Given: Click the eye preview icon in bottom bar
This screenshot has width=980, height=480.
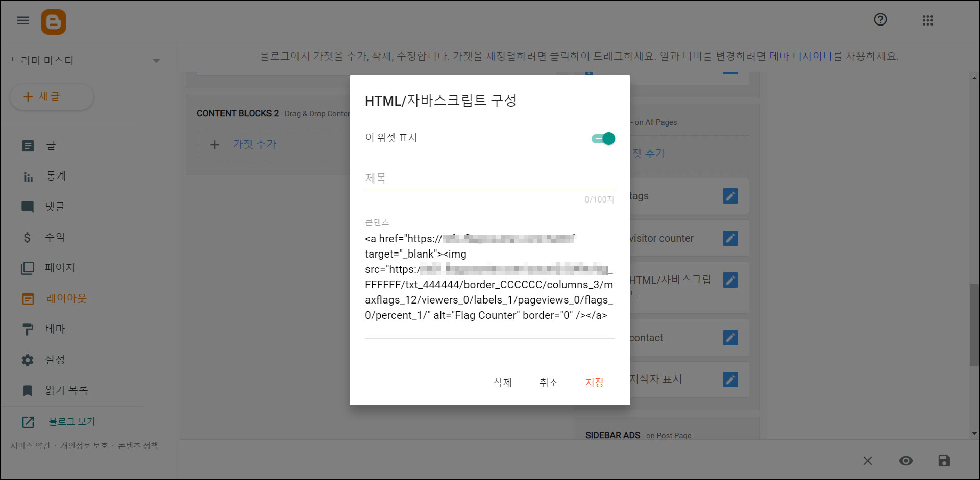Looking at the screenshot, I should click(906, 461).
